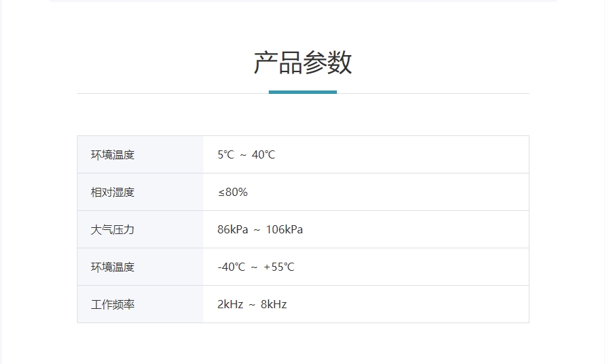
Task: Click the 5℃ ~ 40℃ value cell
Action: 366,154
